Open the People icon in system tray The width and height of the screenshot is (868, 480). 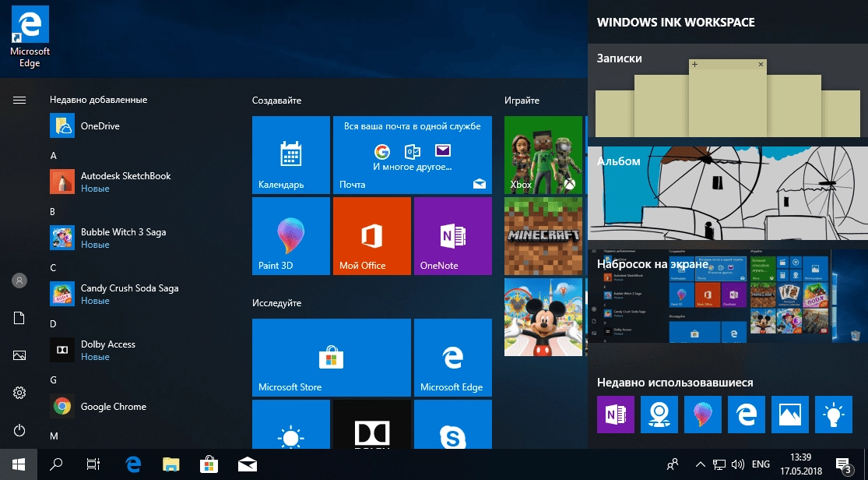coord(673,464)
